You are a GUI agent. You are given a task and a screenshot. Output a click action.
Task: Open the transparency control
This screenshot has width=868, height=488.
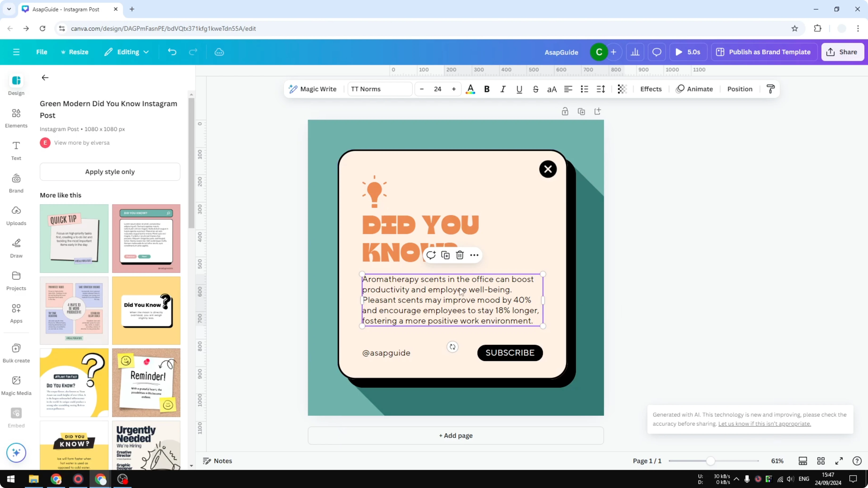[622, 89]
